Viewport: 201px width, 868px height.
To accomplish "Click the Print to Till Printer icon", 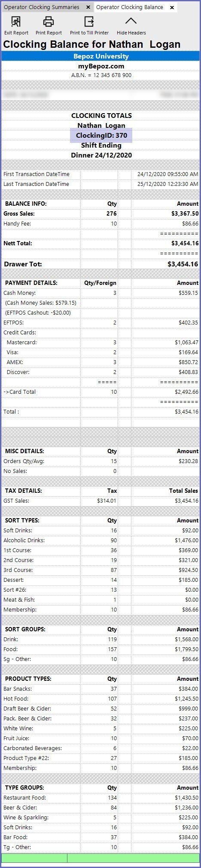I will (x=89, y=22).
